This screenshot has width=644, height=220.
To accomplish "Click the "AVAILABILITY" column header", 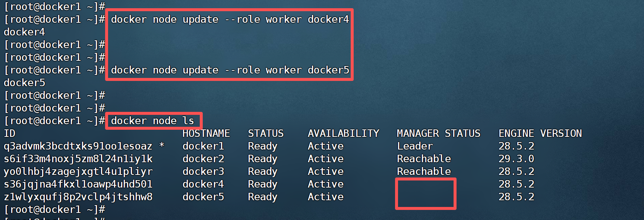I will click(343, 133).
